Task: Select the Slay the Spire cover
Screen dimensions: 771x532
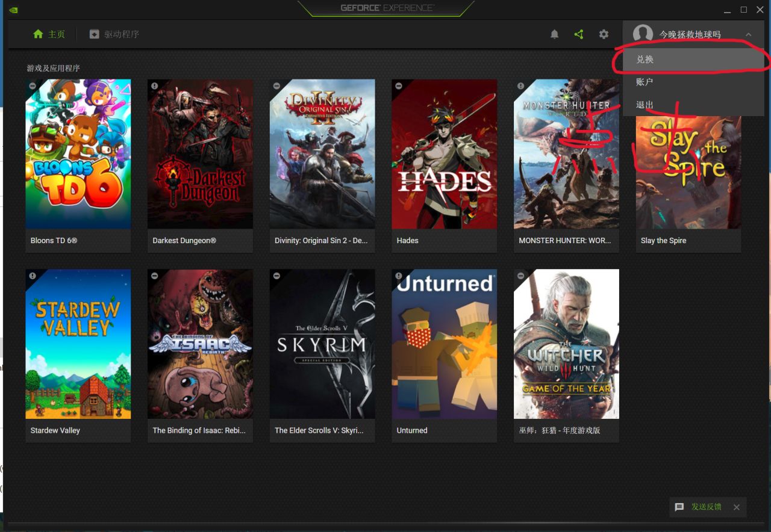Action: tap(688, 172)
